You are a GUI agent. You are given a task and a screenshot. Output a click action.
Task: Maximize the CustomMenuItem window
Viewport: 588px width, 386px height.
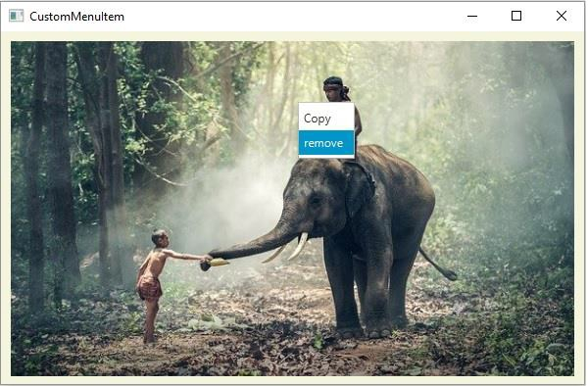click(x=516, y=16)
